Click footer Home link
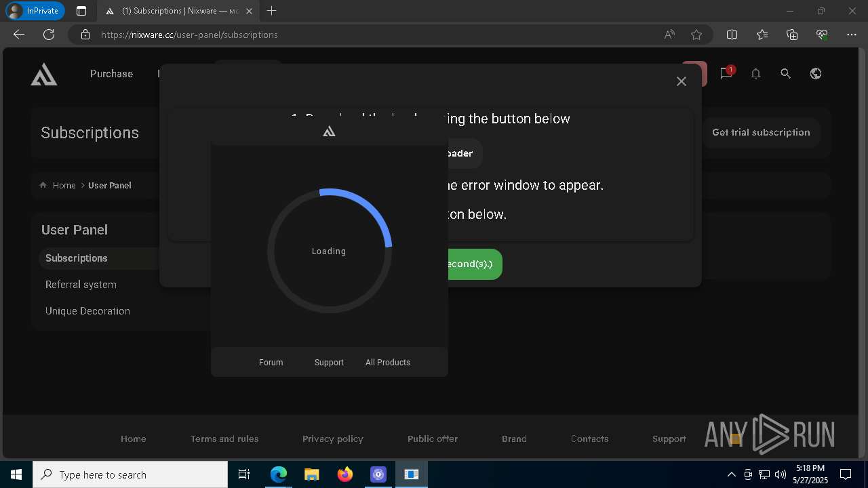Image resolution: width=868 pixels, height=488 pixels. click(x=133, y=439)
